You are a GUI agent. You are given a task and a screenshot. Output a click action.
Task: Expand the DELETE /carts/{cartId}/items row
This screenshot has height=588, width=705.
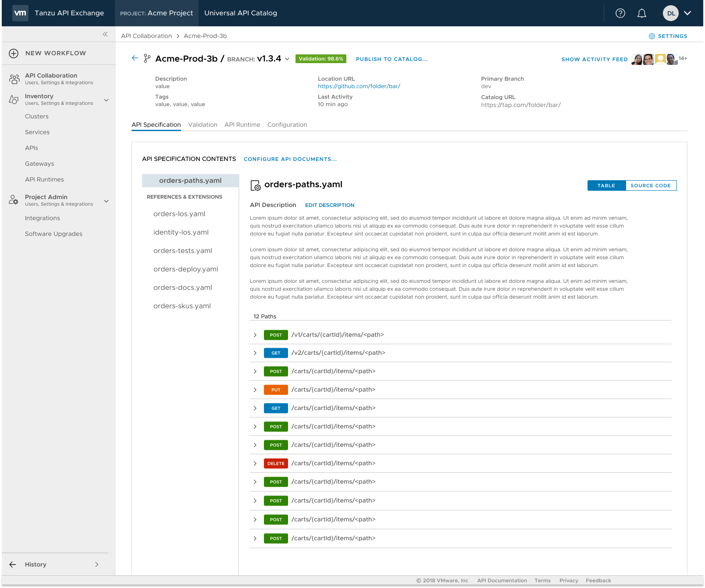tap(255, 463)
